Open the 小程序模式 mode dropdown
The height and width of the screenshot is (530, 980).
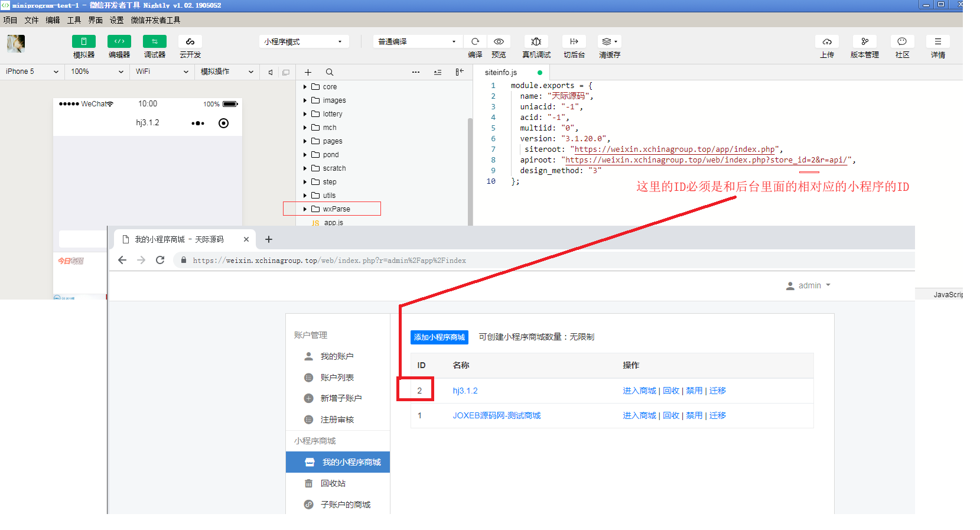pyautogui.click(x=304, y=41)
